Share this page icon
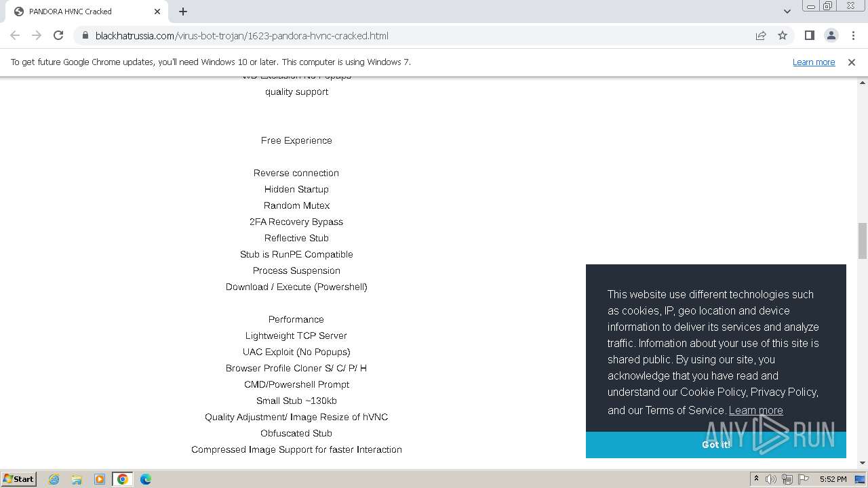Viewport: 868px width, 488px height. [x=761, y=35]
